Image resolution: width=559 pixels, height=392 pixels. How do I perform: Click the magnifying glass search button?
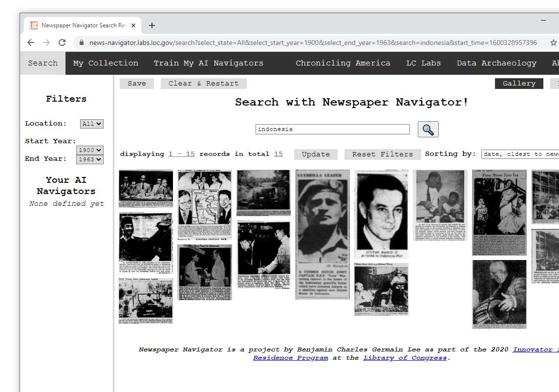point(428,130)
